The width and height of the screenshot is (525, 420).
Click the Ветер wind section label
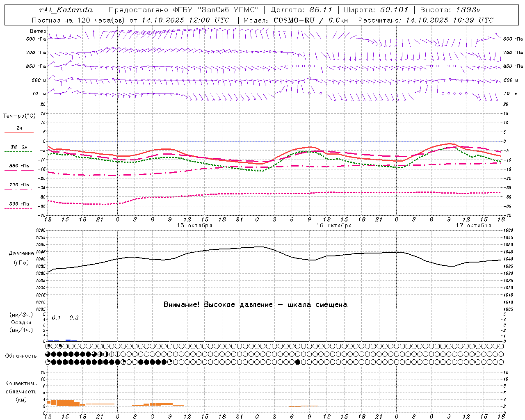pos(38,31)
